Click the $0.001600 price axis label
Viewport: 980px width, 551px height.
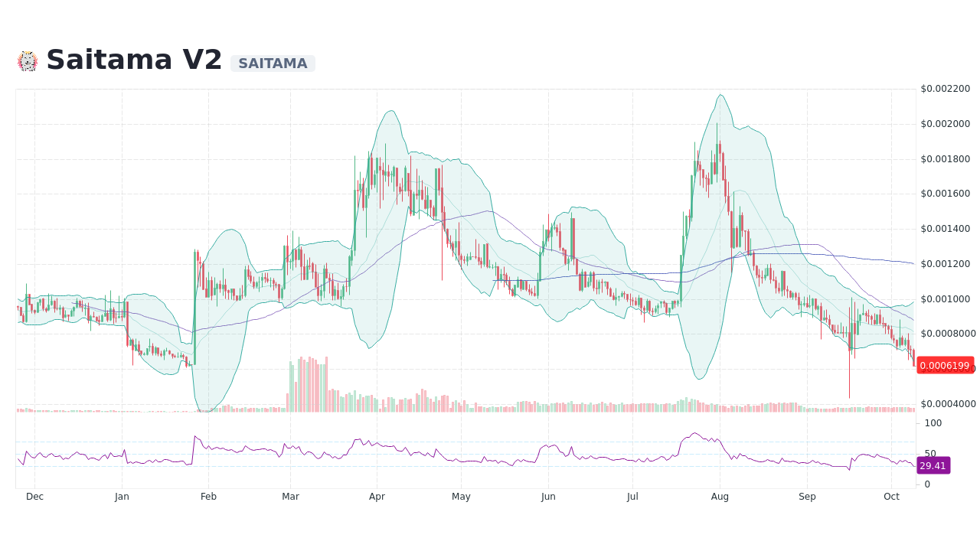(x=946, y=194)
